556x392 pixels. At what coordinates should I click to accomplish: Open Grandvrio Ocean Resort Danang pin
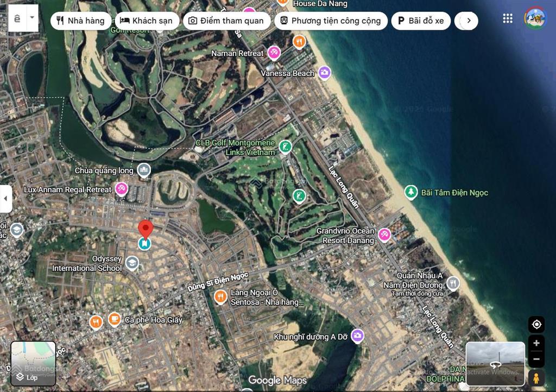click(x=384, y=235)
